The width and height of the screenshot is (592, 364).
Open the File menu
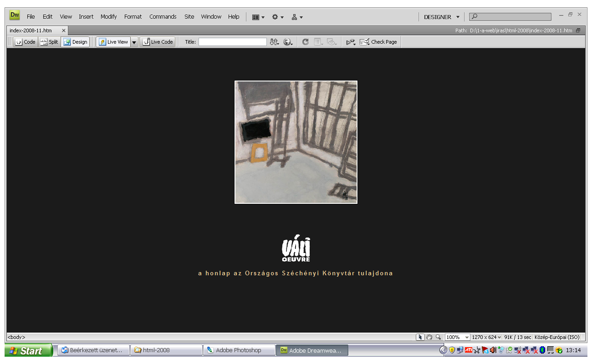point(31,17)
